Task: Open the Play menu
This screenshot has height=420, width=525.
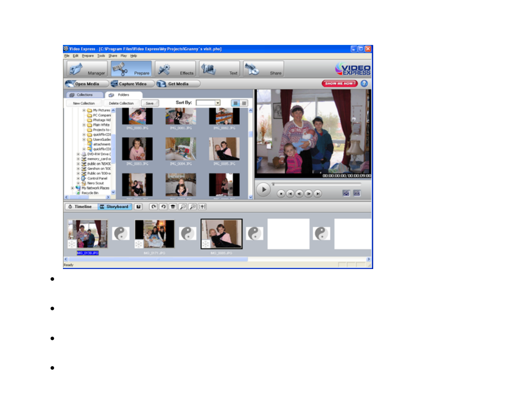Action: pyautogui.click(x=124, y=56)
